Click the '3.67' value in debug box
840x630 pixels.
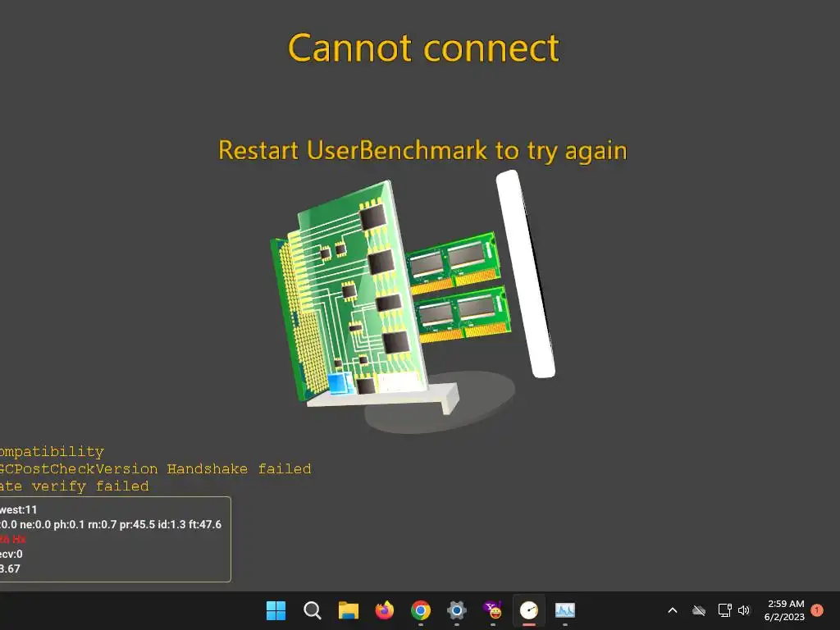pyautogui.click(x=10, y=569)
